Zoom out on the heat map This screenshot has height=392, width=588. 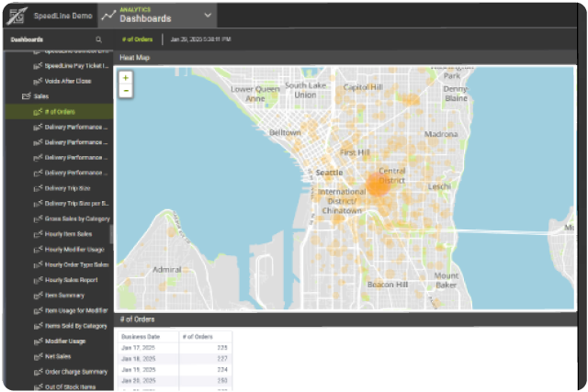pyautogui.click(x=126, y=91)
